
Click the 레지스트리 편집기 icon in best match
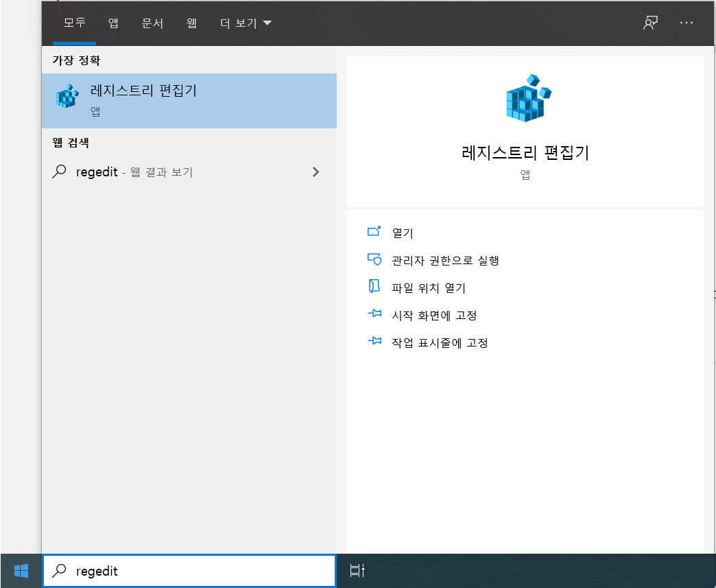point(67,98)
